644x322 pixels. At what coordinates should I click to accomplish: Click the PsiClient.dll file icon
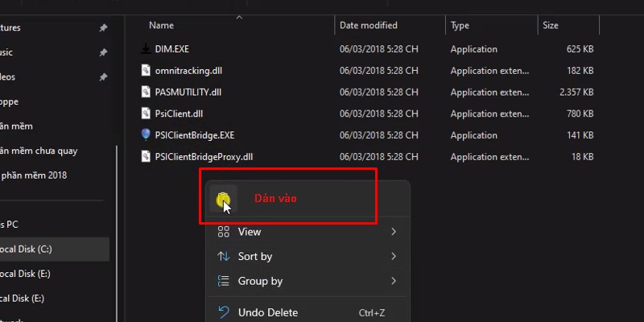[x=145, y=114]
